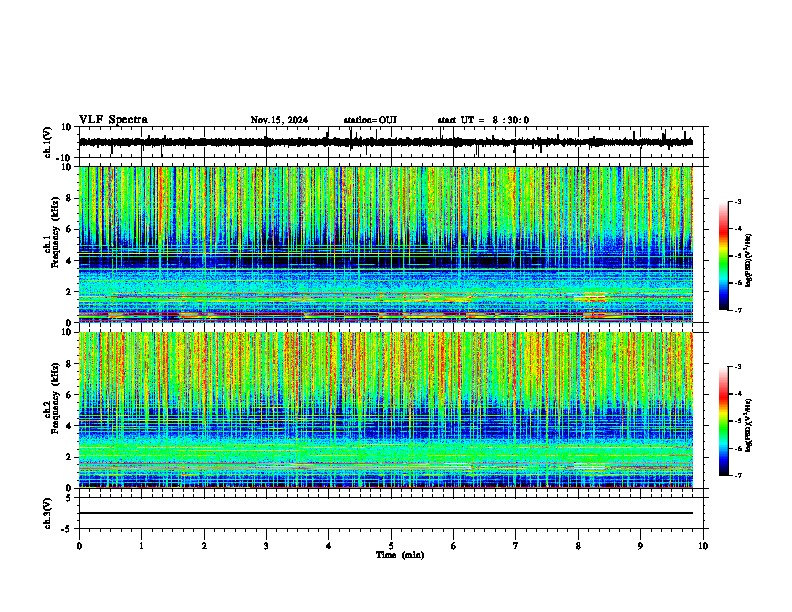Click the ch.2 spectrogram plot
792x612 pixels.
tap(385, 410)
